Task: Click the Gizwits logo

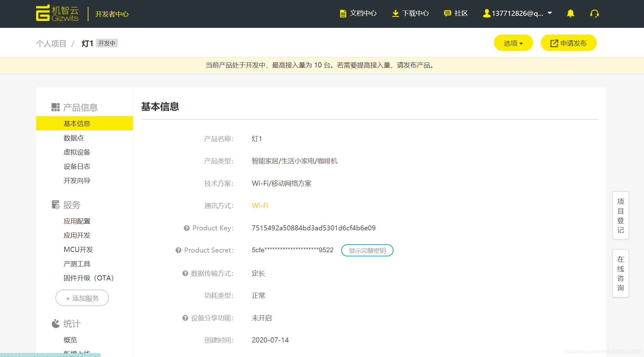Action: [x=57, y=13]
